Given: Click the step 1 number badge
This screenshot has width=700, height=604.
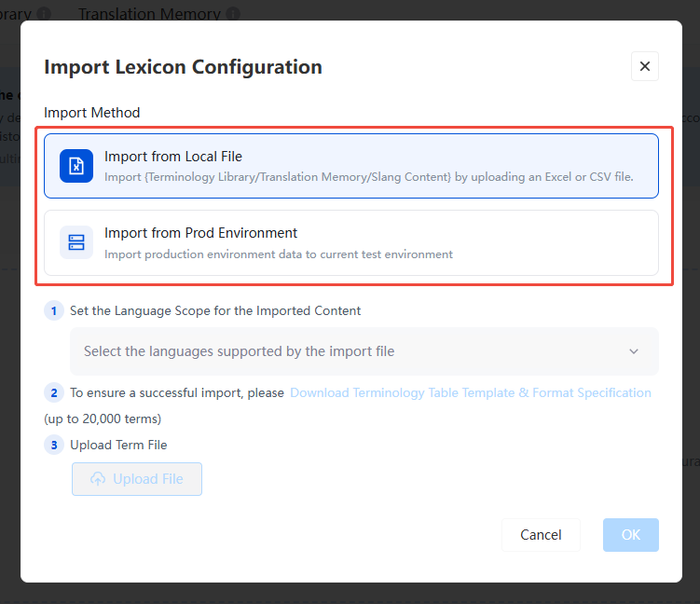Looking at the screenshot, I should pyautogui.click(x=54, y=310).
